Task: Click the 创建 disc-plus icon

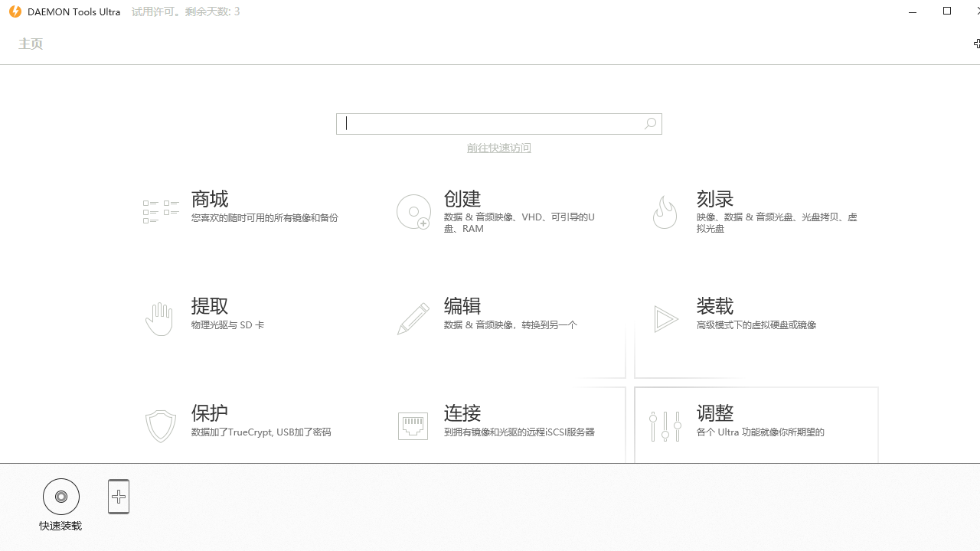Action: pos(413,211)
